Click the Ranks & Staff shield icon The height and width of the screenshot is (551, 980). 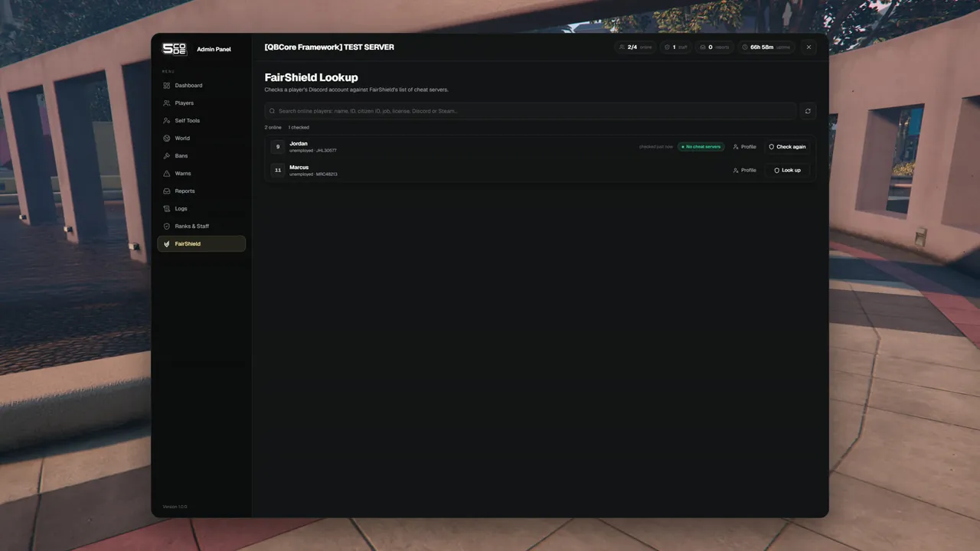click(x=167, y=227)
